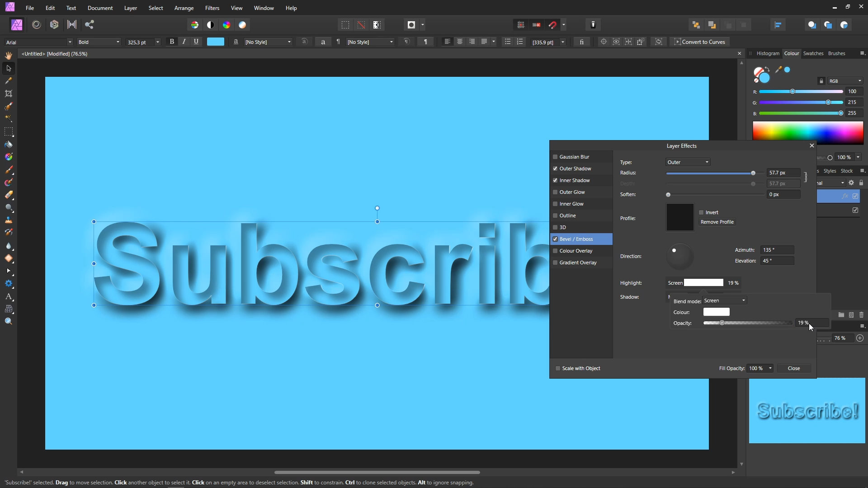The height and width of the screenshot is (488, 868).
Task: Select the Artistic Text tool
Action: (9, 297)
